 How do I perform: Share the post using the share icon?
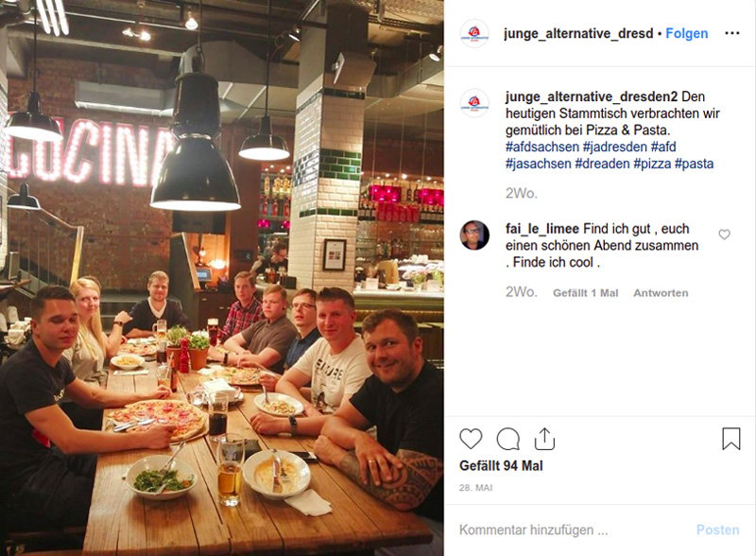click(x=544, y=439)
